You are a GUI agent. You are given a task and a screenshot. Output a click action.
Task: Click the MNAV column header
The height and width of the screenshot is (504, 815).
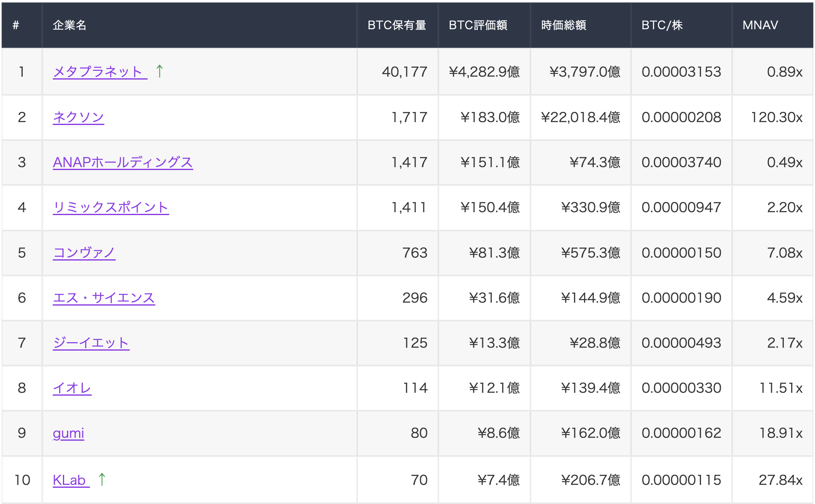(x=760, y=25)
